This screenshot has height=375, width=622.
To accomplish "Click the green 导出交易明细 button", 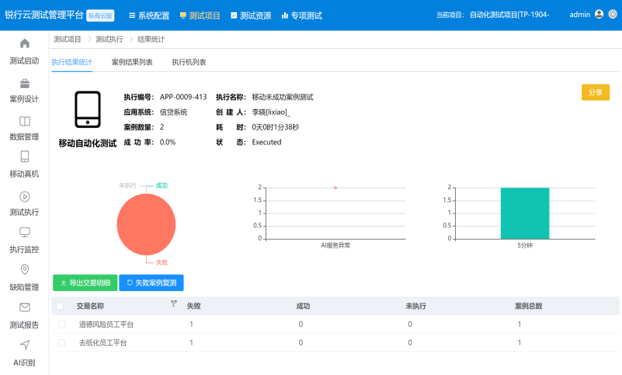I will [85, 283].
